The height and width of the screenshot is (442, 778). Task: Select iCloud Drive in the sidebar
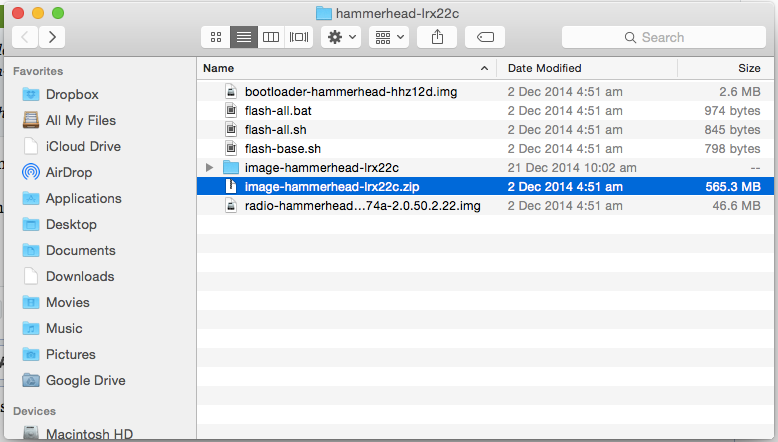pyautogui.click(x=83, y=146)
